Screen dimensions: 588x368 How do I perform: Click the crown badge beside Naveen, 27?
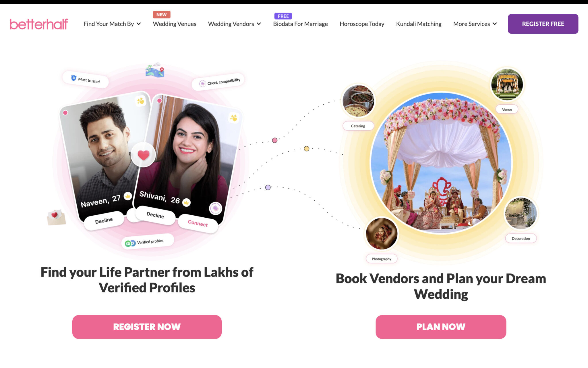coord(127,196)
